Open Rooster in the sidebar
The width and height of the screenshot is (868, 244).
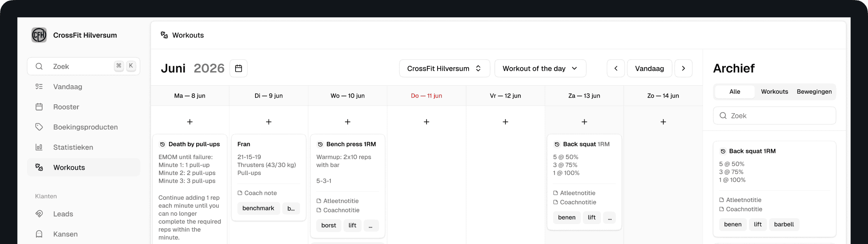[84, 107]
